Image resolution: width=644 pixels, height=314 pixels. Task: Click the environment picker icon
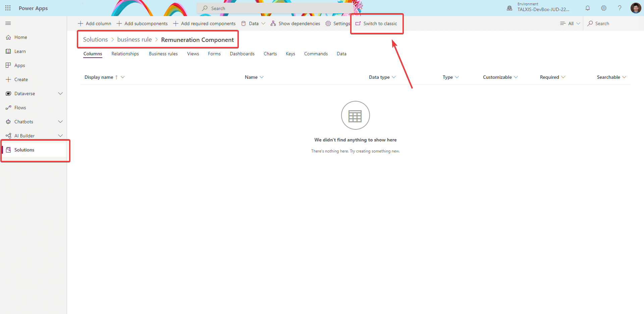pyautogui.click(x=509, y=8)
